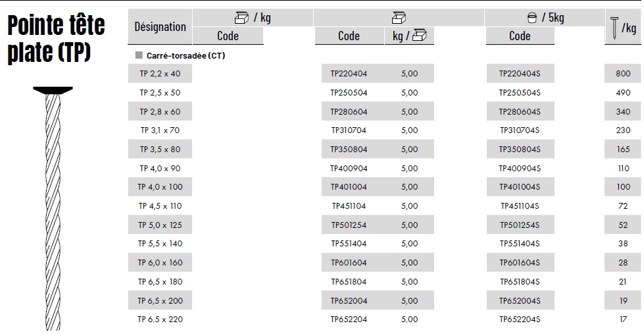Click bucket code TP400904S

pos(520,169)
